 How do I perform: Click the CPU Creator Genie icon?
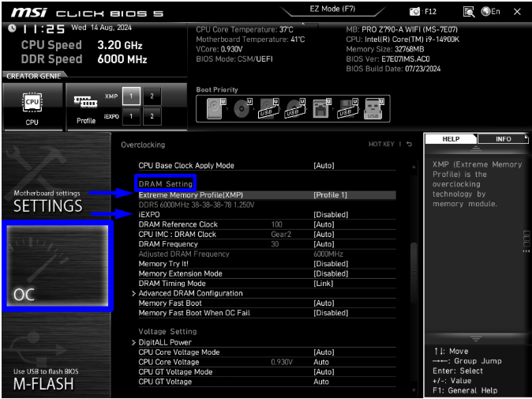pyautogui.click(x=32, y=106)
